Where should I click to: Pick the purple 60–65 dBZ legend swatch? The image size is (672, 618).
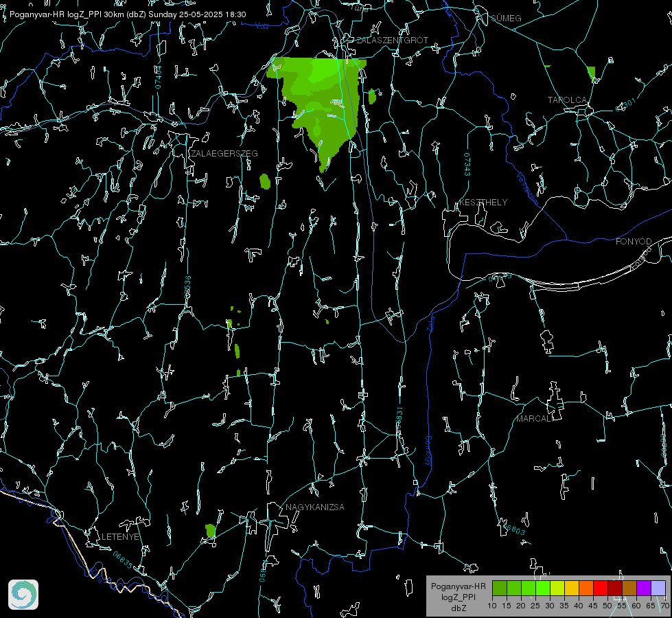coord(644,588)
